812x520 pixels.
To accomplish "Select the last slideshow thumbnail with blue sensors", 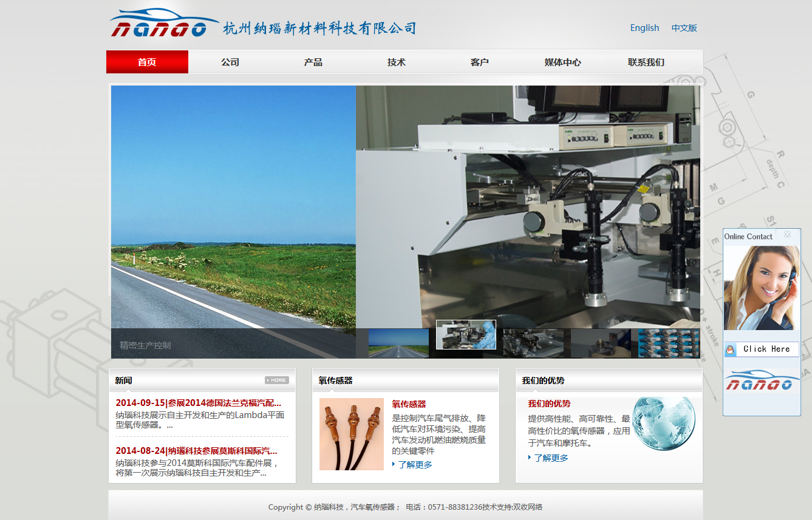I will pos(669,343).
